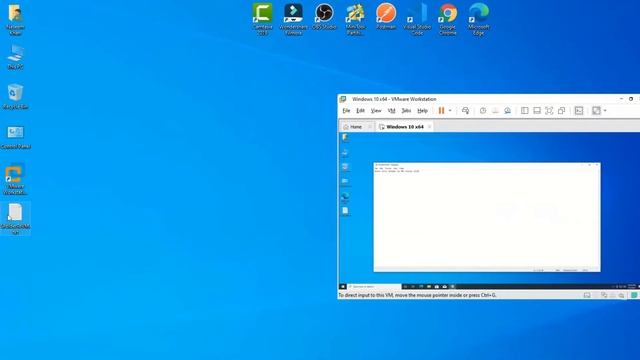Select the VMware Workstation desktop shortcut
The width and height of the screenshot is (640, 360).
16,179
